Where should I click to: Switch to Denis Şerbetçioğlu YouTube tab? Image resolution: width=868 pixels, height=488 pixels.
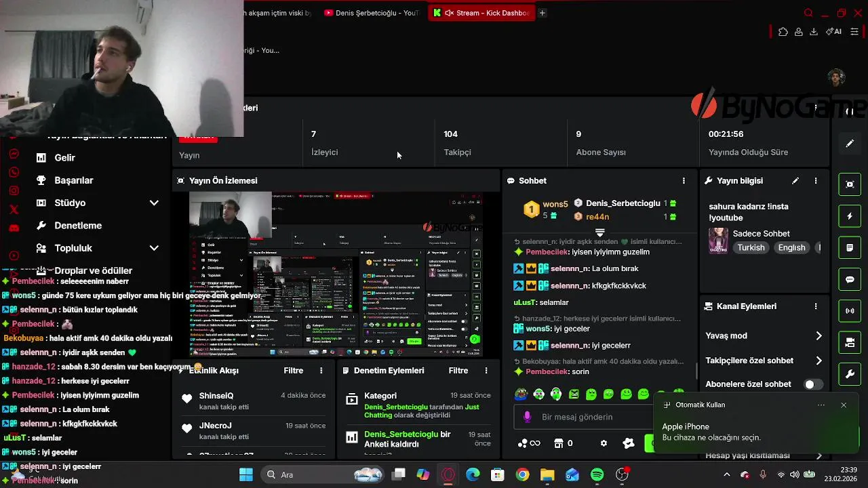pos(372,13)
